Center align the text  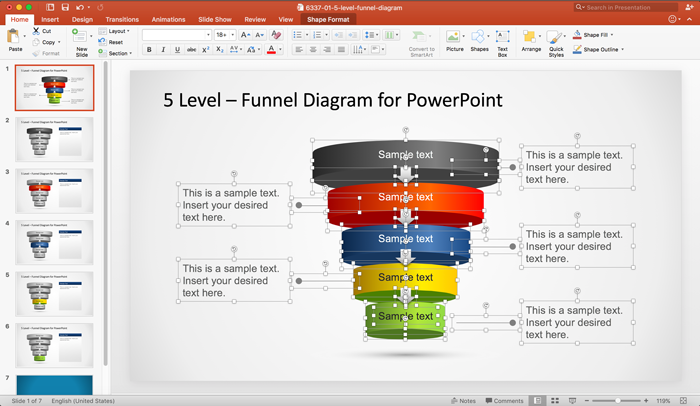pos(313,50)
